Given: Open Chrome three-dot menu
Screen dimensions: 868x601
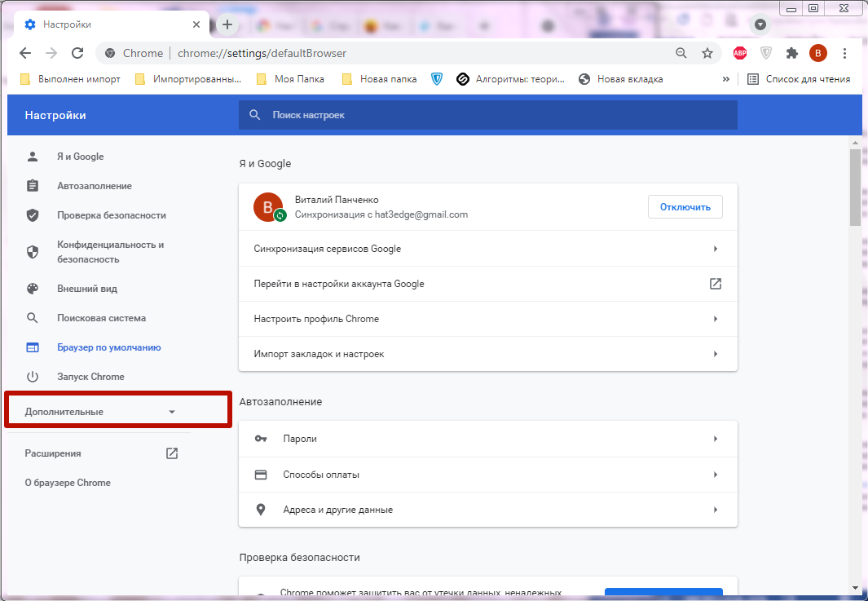Looking at the screenshot, I should click(844, 53).
